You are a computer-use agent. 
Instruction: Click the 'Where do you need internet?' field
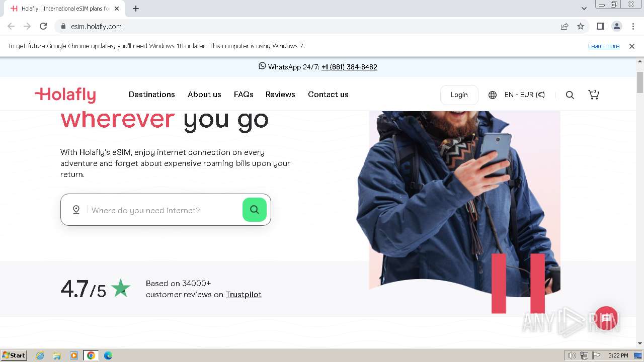click(166, 210)
